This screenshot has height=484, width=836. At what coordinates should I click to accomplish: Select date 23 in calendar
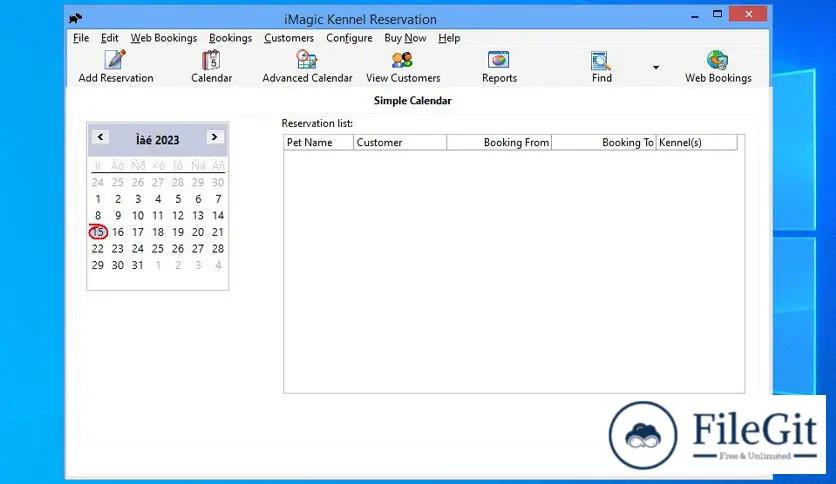click(x=118, y=248)
